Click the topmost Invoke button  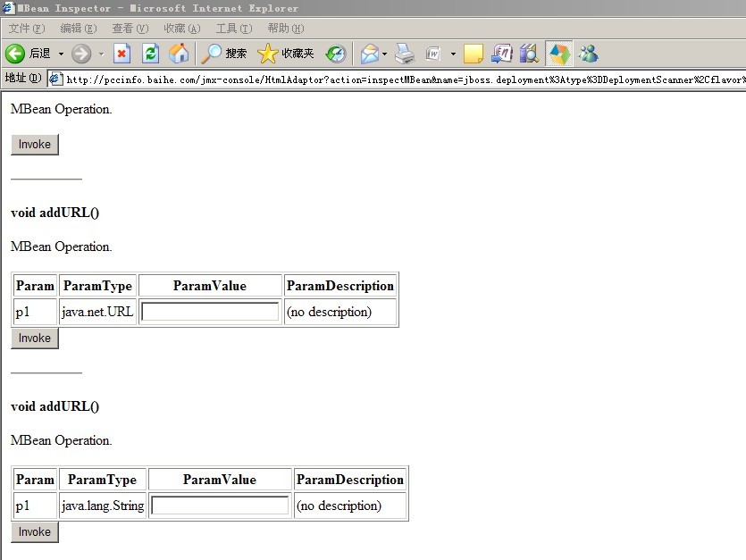point(35,144)
